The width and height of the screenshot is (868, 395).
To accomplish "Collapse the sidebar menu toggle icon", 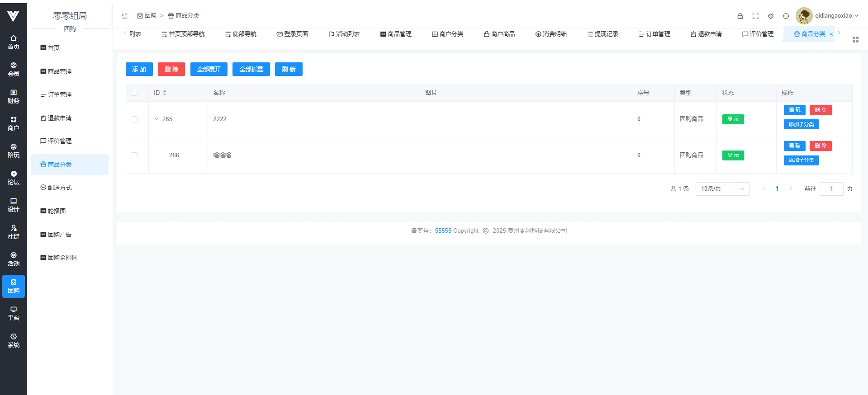I will tap(125, 16).
